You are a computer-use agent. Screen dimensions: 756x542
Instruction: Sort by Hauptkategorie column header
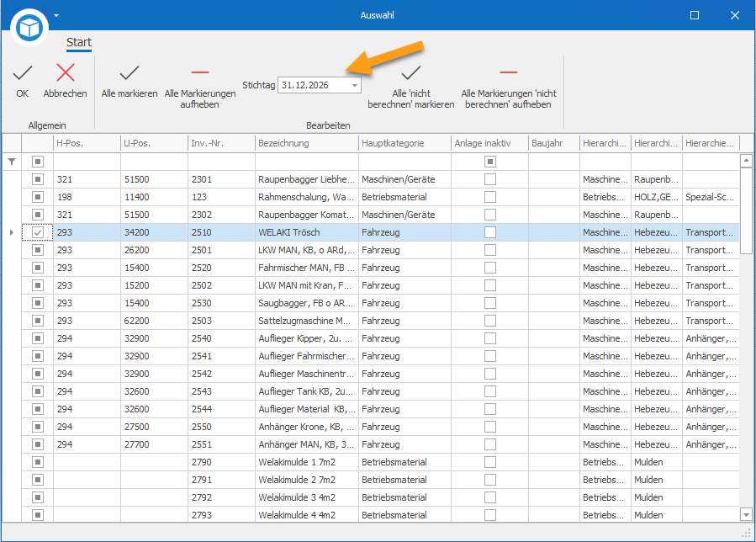point(405,143)
